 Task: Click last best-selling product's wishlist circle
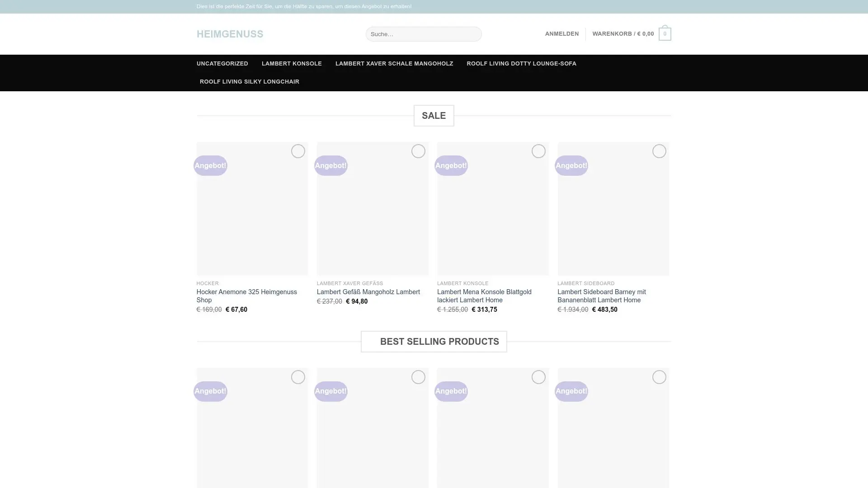659,377
